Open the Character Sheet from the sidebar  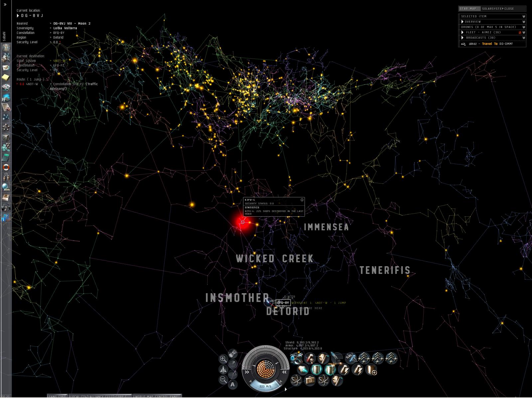click(x=6, y=48)
